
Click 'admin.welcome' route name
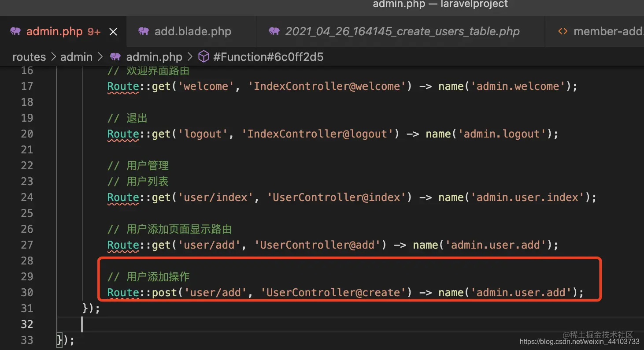click(518, 86)
